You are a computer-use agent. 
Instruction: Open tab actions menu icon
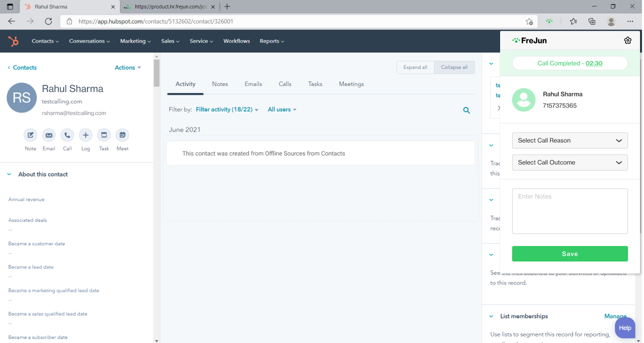tap(10, 6)
